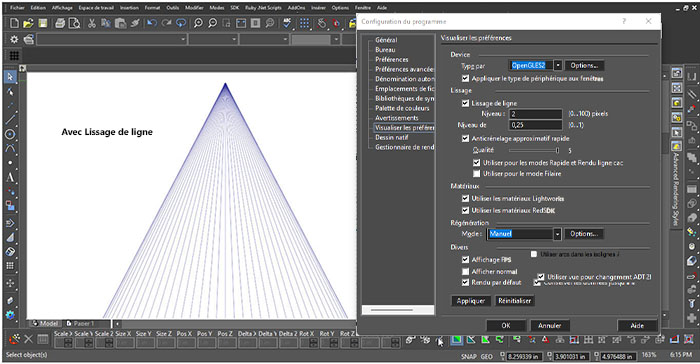
Task: Switch to the Paper 1 tab
Action: coord(81,323)
